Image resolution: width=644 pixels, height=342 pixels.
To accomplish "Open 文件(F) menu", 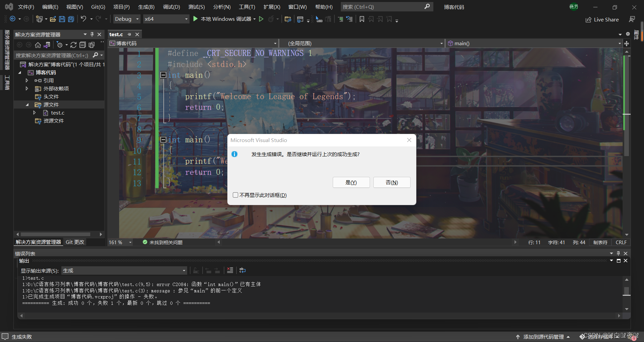I will [x=26, y=7].
